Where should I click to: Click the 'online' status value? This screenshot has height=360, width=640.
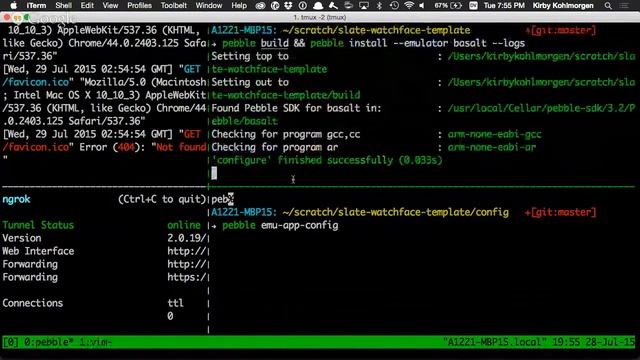pos(184,225)
